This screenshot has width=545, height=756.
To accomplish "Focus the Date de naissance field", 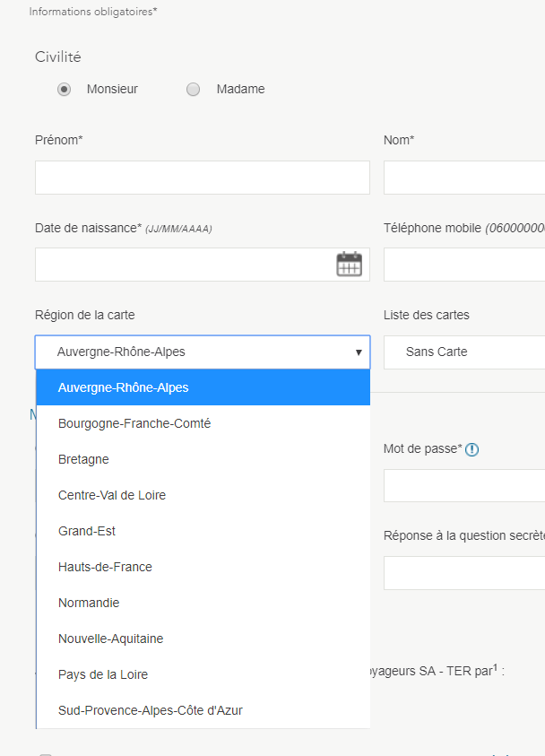I will pyautogui.click(x=203, y=265).
